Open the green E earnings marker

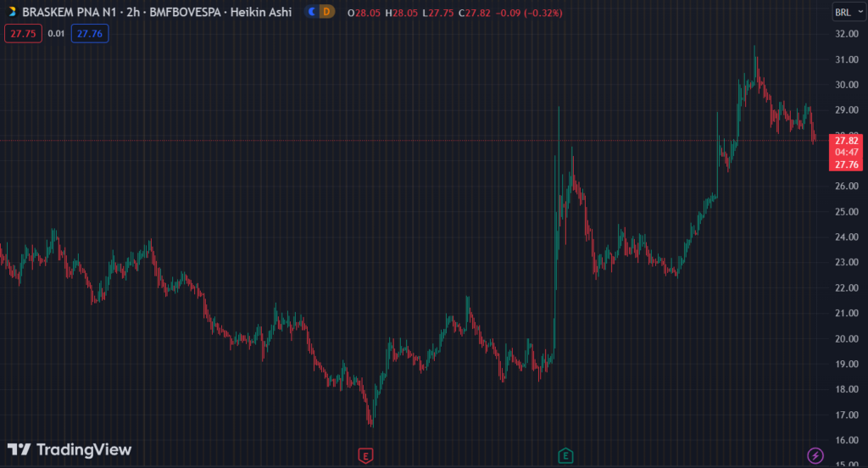click(x=565, y=456)
